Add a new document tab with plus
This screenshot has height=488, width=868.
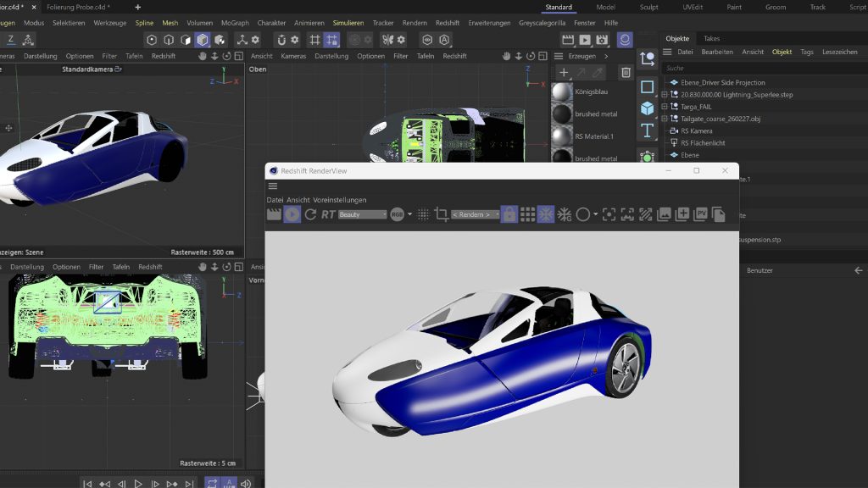pyautogui.click(x=138, y=7)
